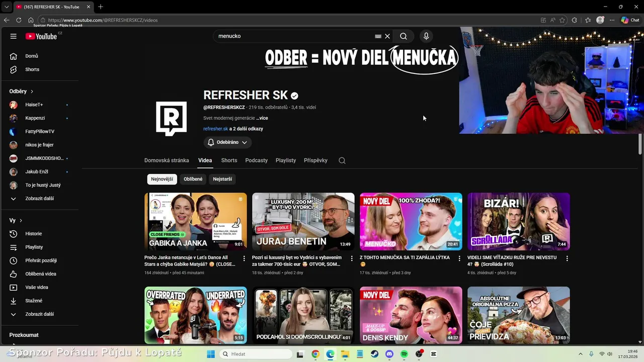This screenshot has width=644, height=362.
Task: Expand more subscriptions with Zobrazit další
Action: (x=40, y=199)
